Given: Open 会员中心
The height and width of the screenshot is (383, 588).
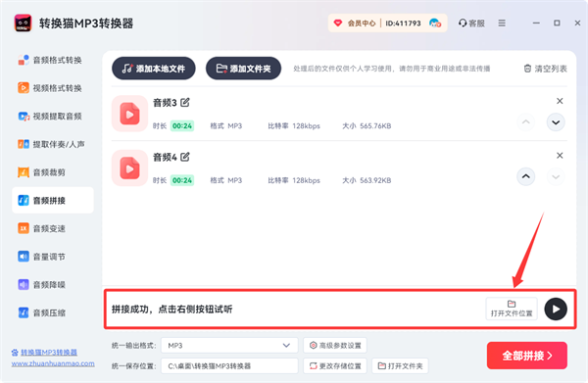Looking at the screenshot, I should [x=355, y=24].
